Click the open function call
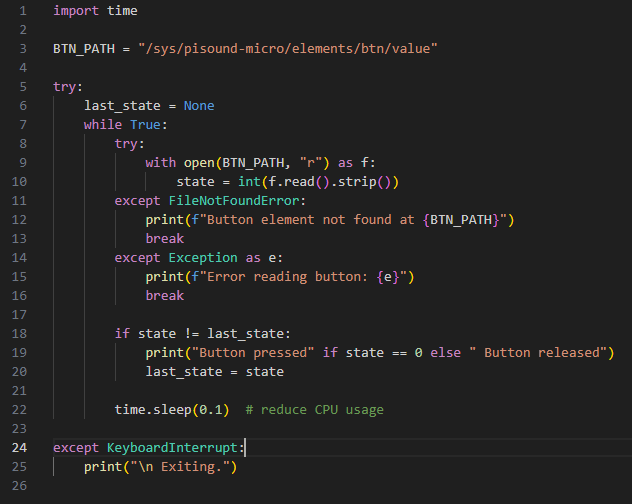The height and width of the screenshot is (504, 632). pos(192,163)
